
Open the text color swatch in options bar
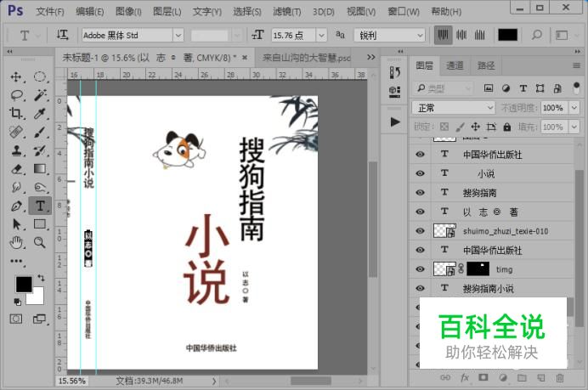(x=507, y=35)
